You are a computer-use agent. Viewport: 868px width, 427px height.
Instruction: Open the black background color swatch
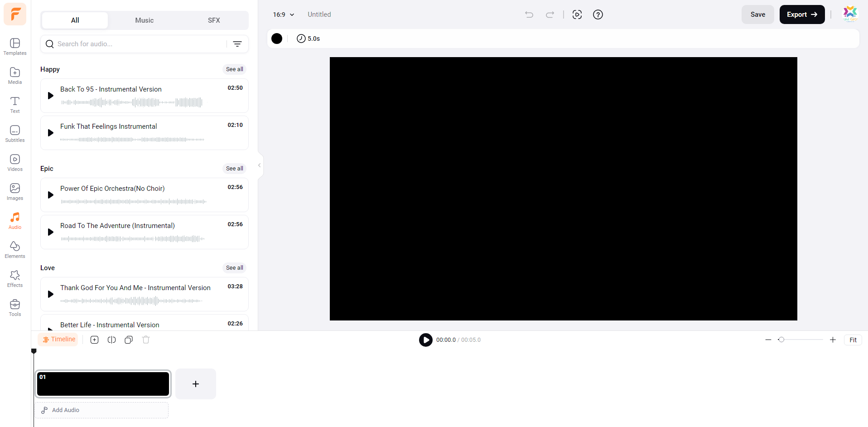[277, 39]
